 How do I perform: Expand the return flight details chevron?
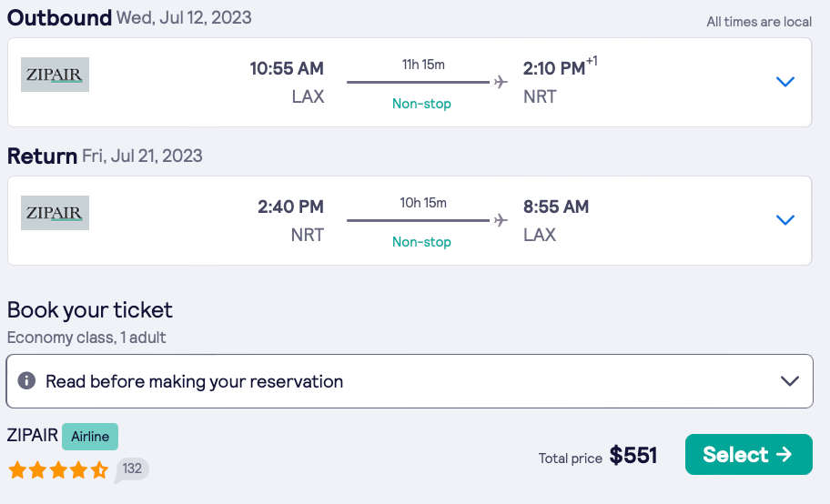pyautogui.click(x=784, y=220)
